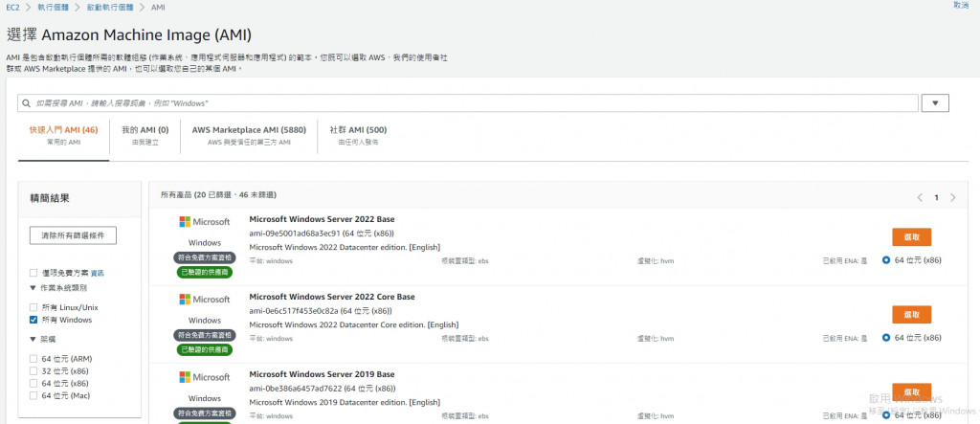Screen dimensions: 980x424
Task: Click 取消 link at top right
Action: point(961,5)
